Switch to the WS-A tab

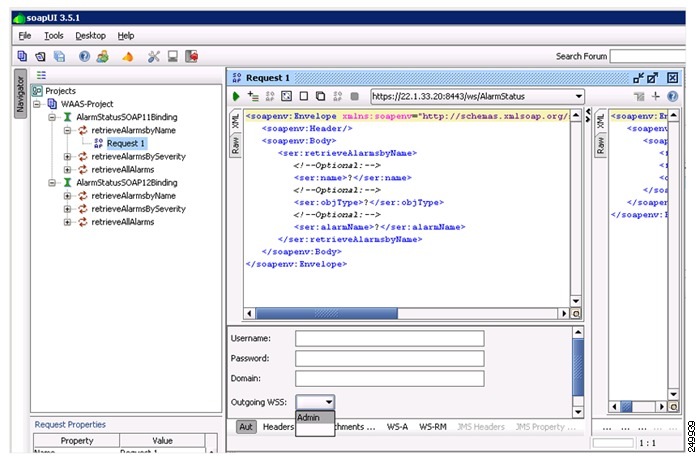point(397,427)
